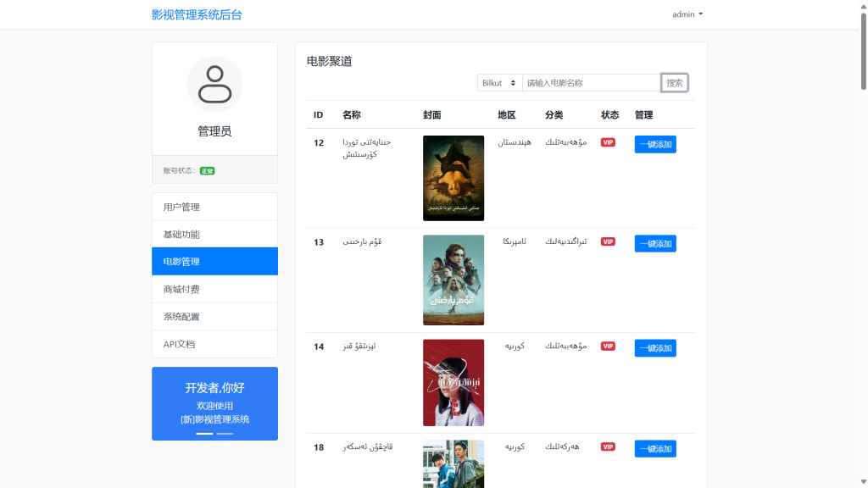Click the 分类 column header

coord(554,115)
